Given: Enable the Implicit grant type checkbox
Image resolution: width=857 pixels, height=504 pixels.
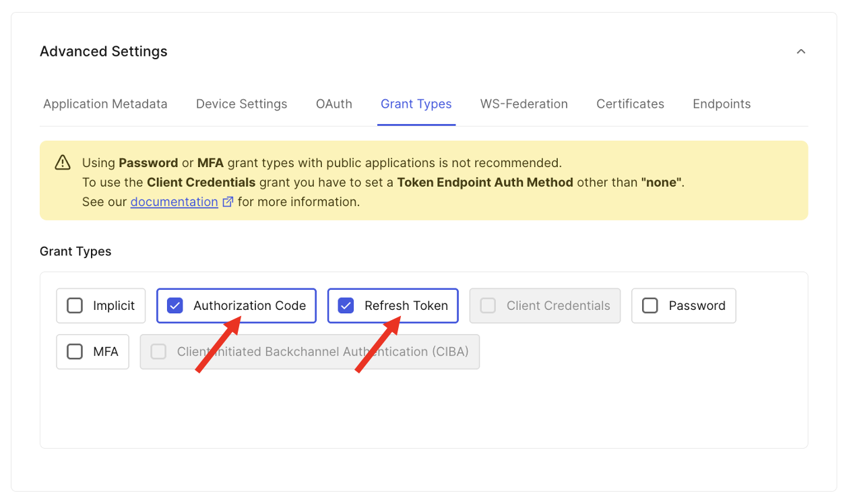Looking at the screenshot, I should pos(75,306).
